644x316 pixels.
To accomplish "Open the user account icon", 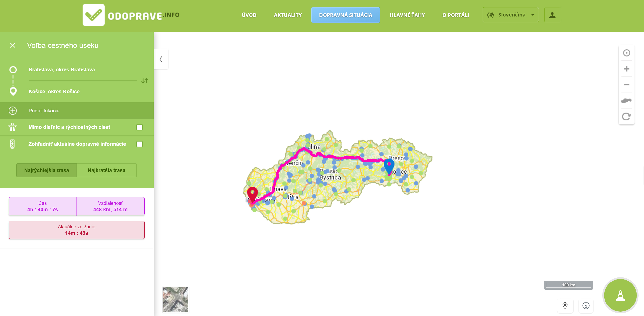I will [552, 15].
